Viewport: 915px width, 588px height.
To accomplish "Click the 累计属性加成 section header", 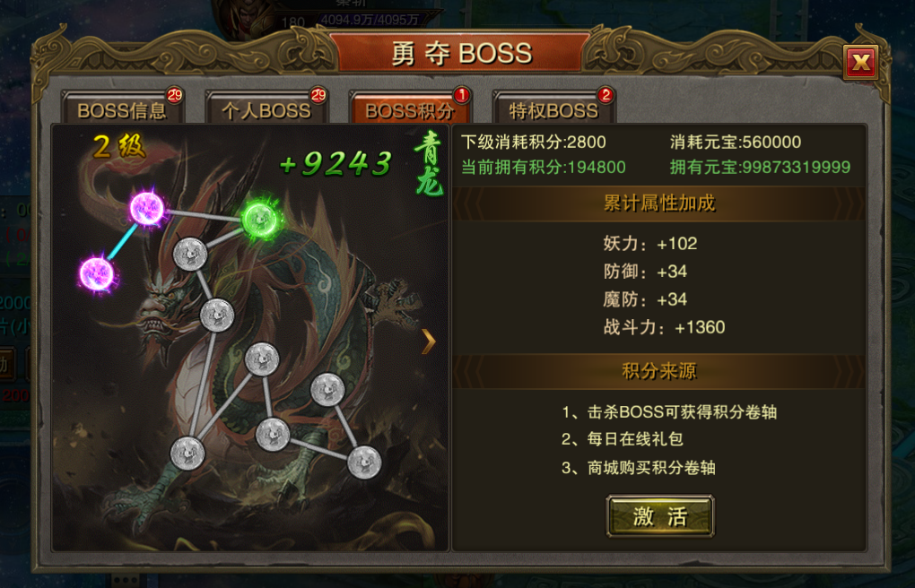I will point(658,203).
